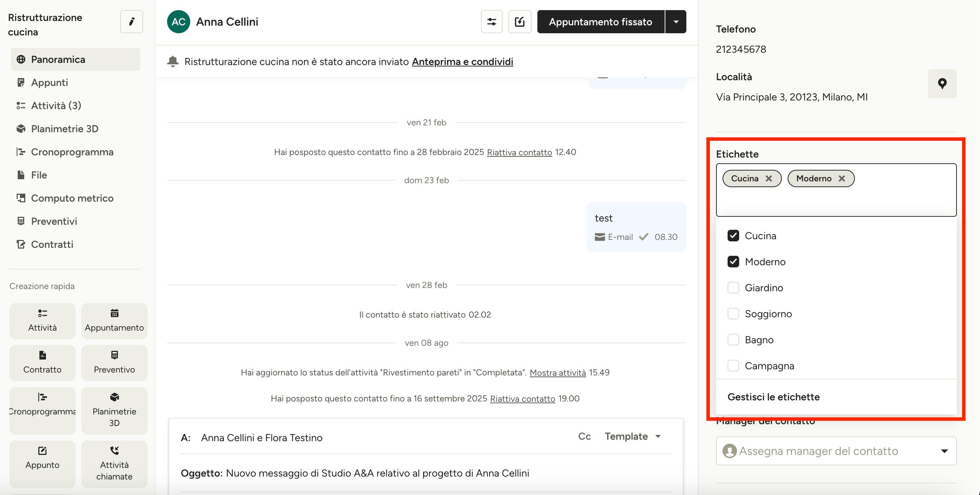Remove the Moderno tag chip
The image size is (980, 495).
842,178
